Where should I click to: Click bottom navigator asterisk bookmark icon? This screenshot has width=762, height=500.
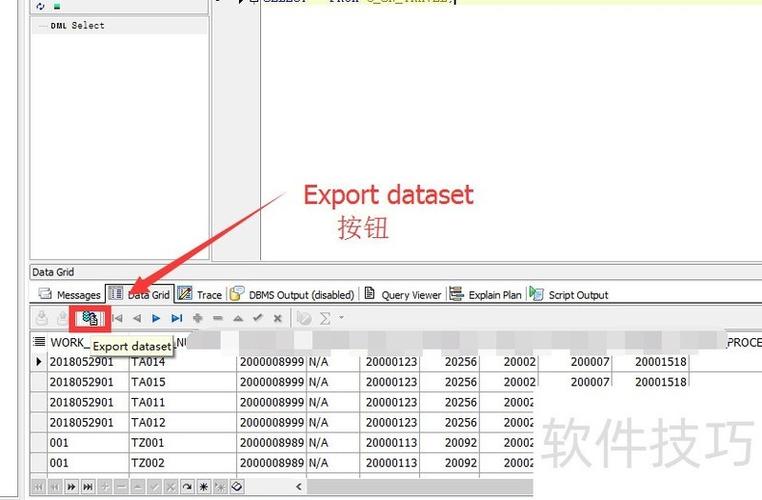click(204, 486)
